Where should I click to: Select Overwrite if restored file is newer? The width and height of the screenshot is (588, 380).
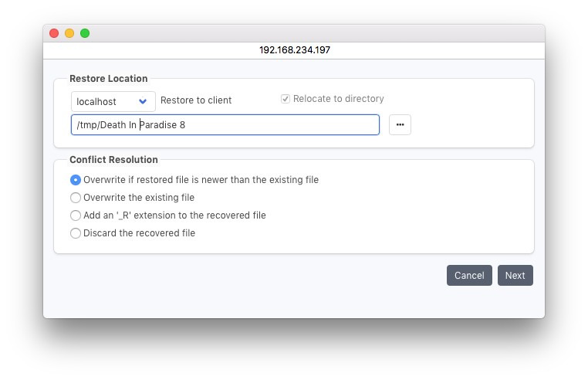coord(76,180)
